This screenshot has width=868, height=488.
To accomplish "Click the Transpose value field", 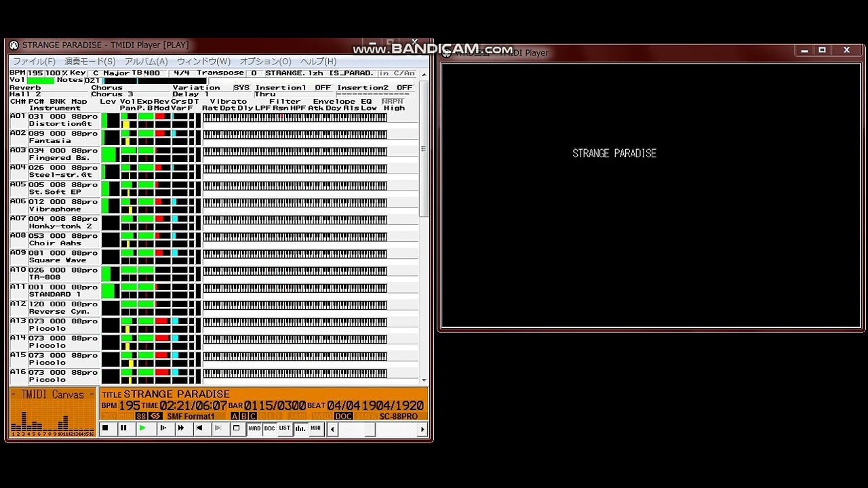I will (254, 73).
